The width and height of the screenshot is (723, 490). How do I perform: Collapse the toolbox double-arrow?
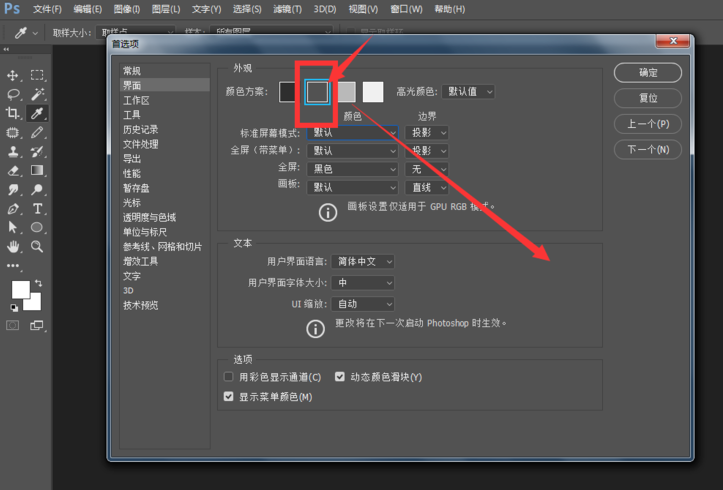click(x=6, y=49)
